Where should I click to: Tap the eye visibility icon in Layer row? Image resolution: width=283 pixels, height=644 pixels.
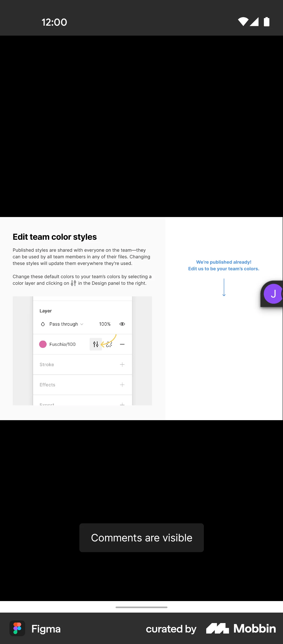[122, 324]
